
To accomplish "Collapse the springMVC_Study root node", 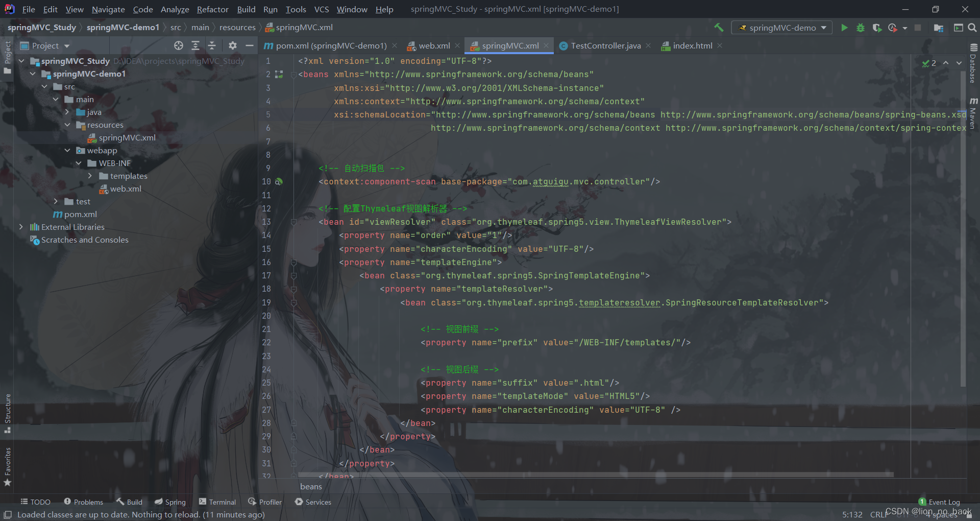I will [21, 61].
